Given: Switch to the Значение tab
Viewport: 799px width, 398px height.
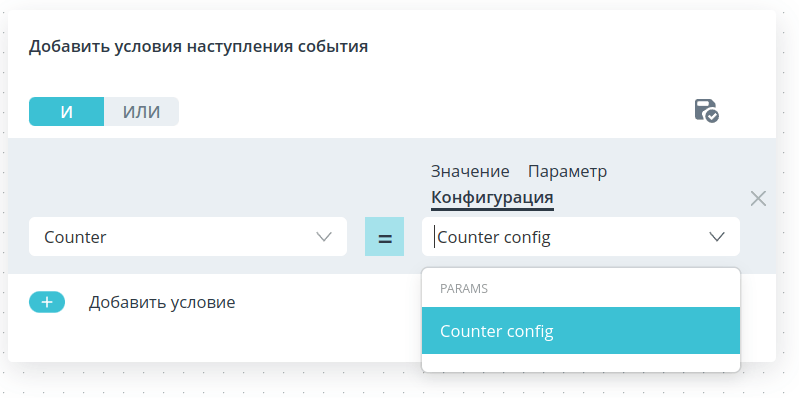Looking at the screenshot, I should coord(470,171).
